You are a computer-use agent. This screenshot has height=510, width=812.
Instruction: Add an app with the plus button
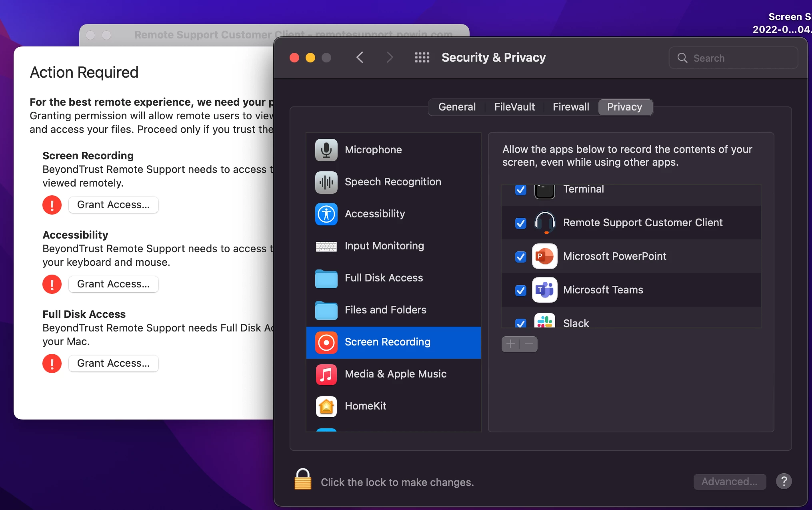coord(510,344)
